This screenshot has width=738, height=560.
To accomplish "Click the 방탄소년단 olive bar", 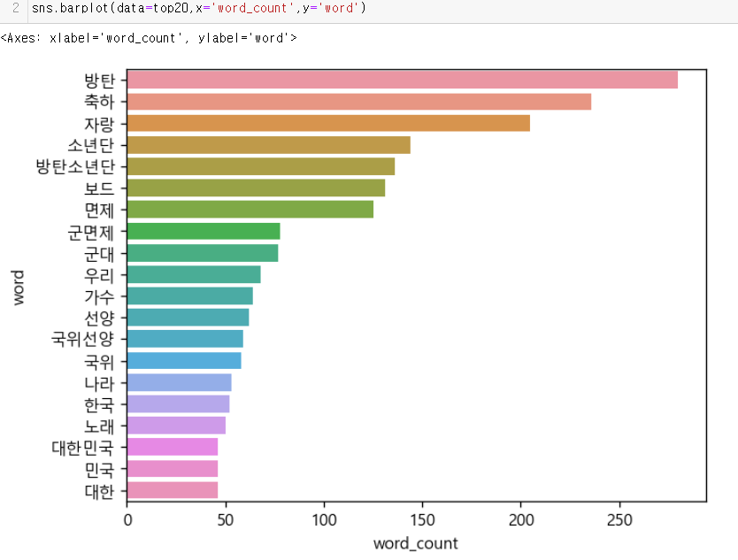I will point(261,166).
